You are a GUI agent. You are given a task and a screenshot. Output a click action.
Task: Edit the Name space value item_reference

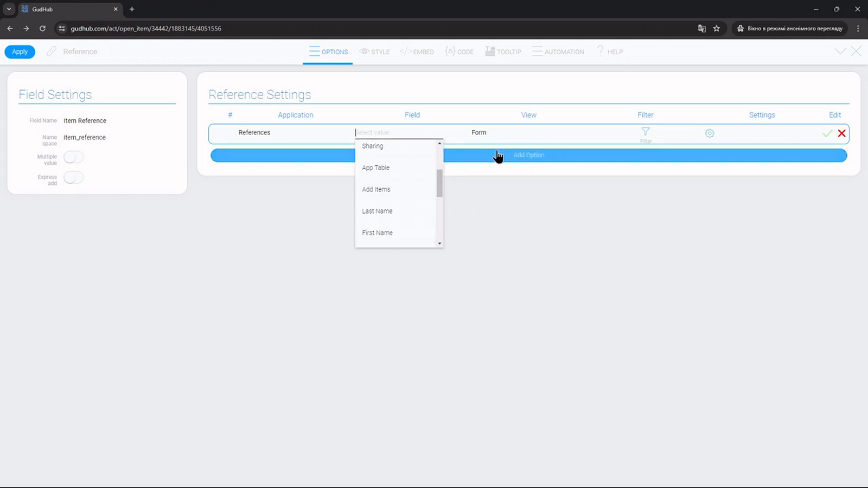(85, 137)
